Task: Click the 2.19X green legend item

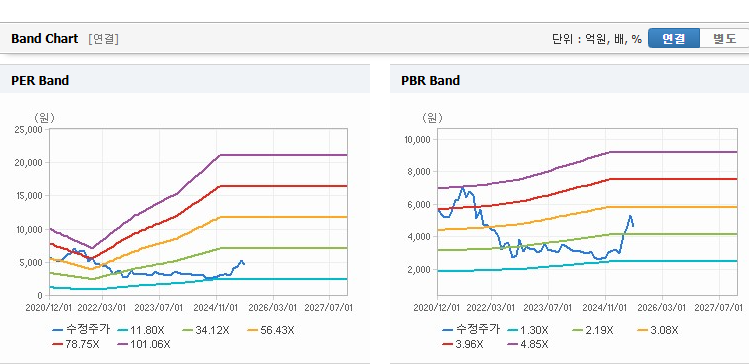Action: (593, 330)
